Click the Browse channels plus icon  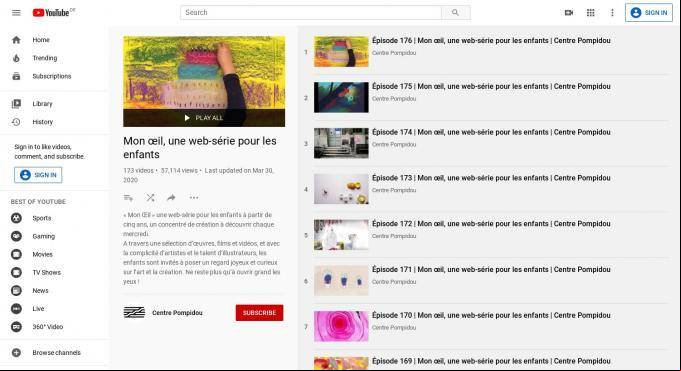[x=16, y=353]
